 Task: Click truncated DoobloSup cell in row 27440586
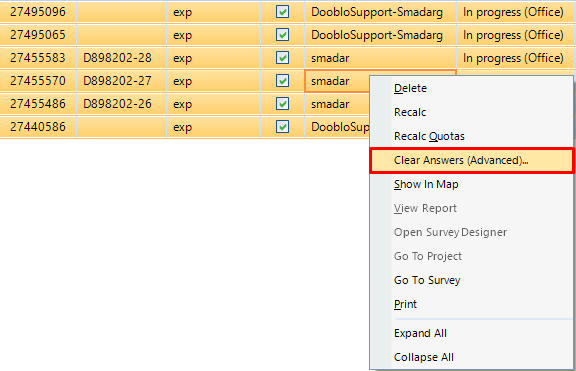[x=337, y=127]
